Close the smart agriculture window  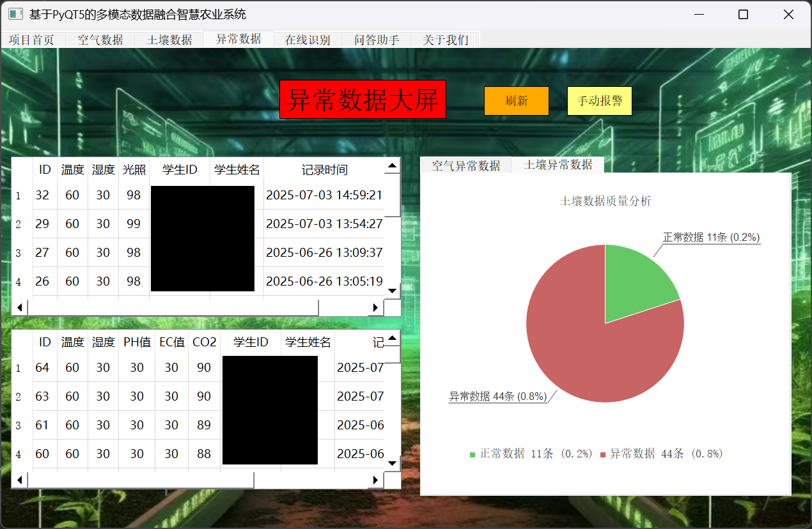(788, 15)
